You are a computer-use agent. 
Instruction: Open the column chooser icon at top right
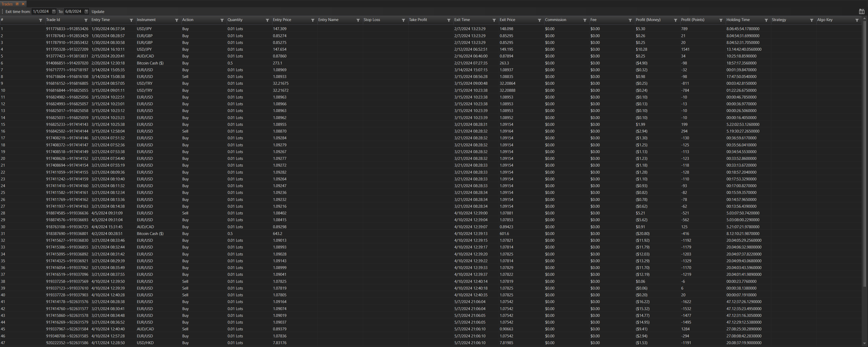(861, 11)
